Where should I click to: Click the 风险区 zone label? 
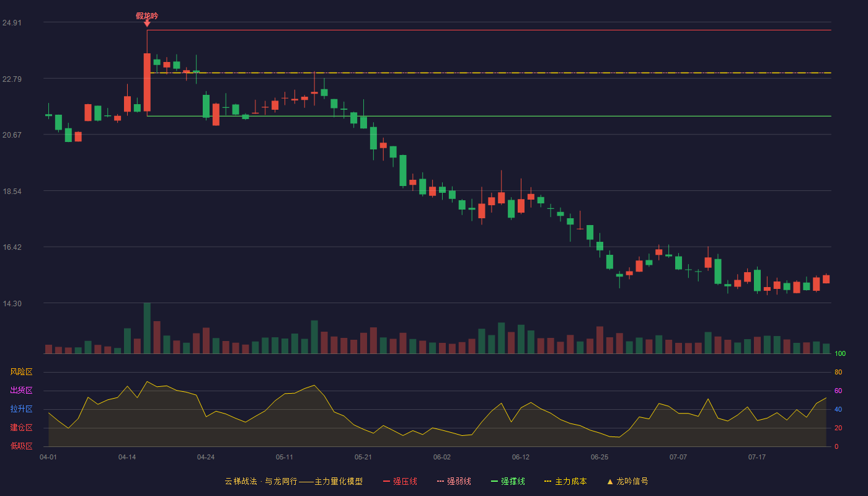click(x=21, y=372)
